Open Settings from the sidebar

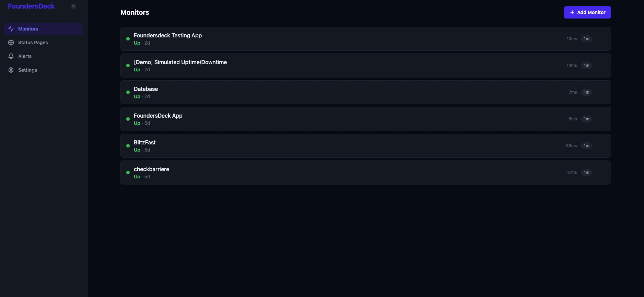click(x=27, y=70)
